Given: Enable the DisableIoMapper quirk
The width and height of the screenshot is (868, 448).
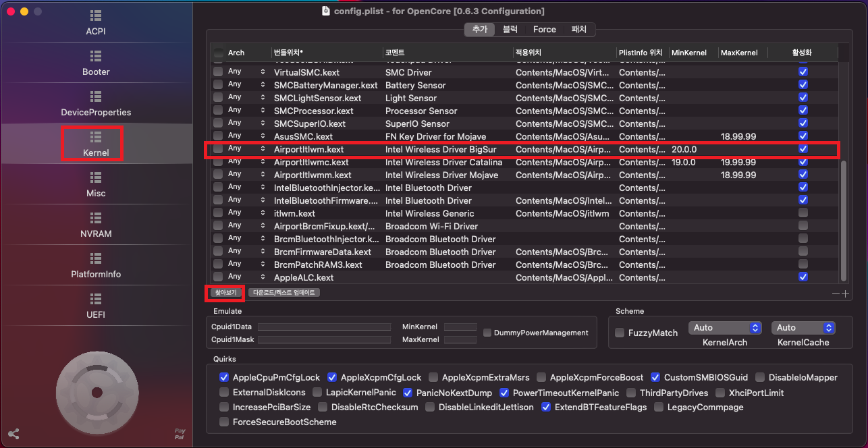Looking at the screenshot, I should (x=761, y=377).
